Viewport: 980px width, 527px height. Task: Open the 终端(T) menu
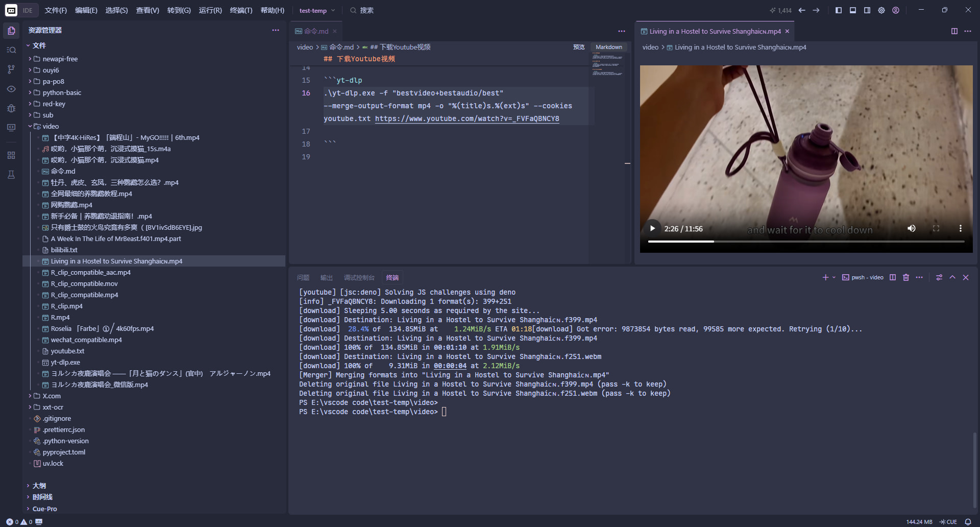point(241,10)
